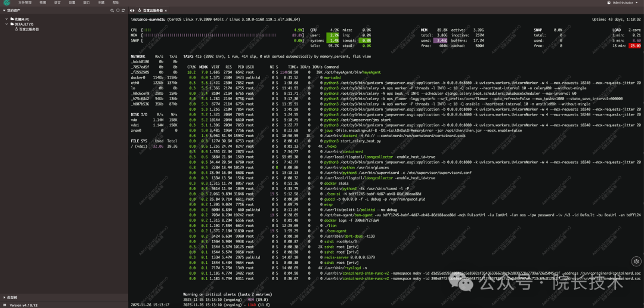Open the 设置 menu
644x308 pixels.
pyautogui.click(x=72, y=2)
